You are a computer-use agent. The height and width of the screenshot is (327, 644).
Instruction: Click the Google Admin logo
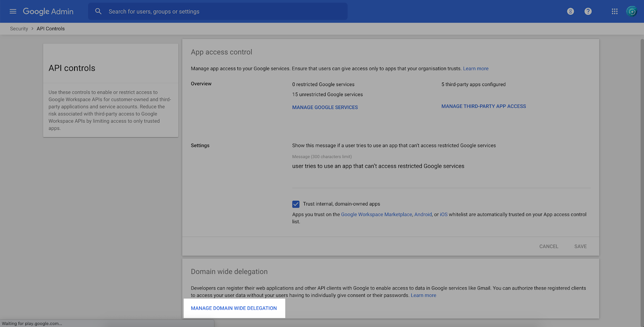pos(48,11)
